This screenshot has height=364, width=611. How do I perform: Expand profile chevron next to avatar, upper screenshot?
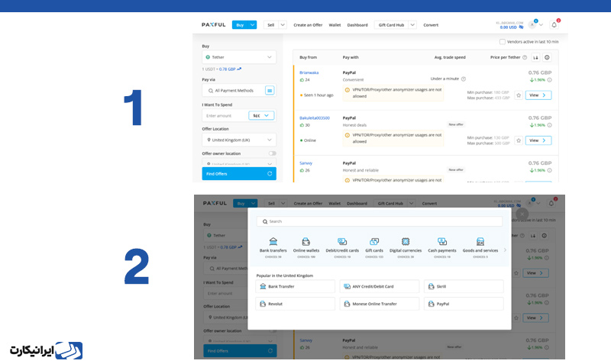[x=541, y=25]
